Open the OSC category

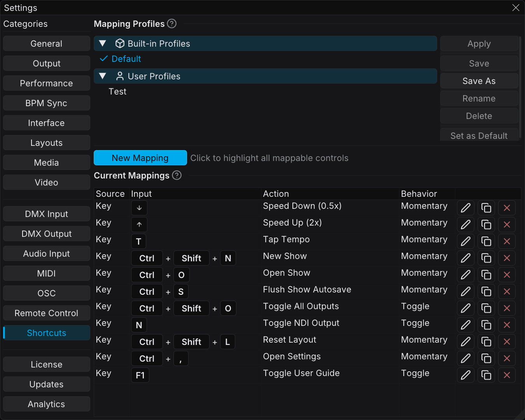pyautogui.click(x=47, y=293)
